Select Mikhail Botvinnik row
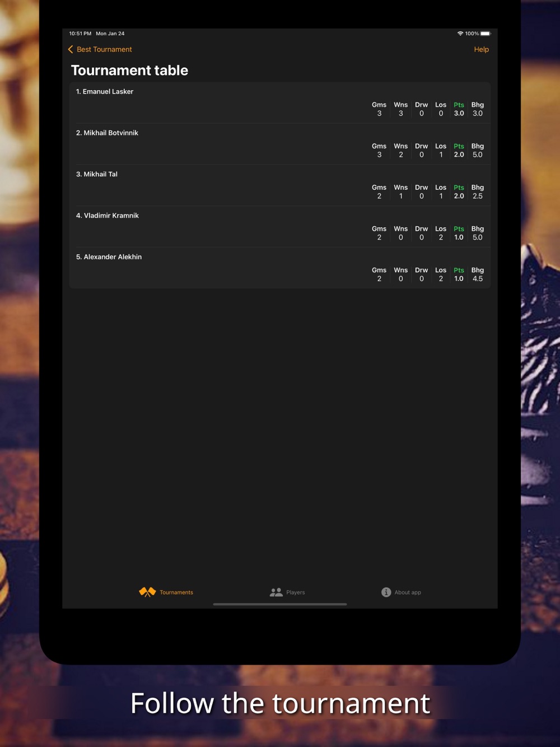Image resolution: width=560 pixels, height=747 pixels. pyautogui.click(x=280, y=144)
